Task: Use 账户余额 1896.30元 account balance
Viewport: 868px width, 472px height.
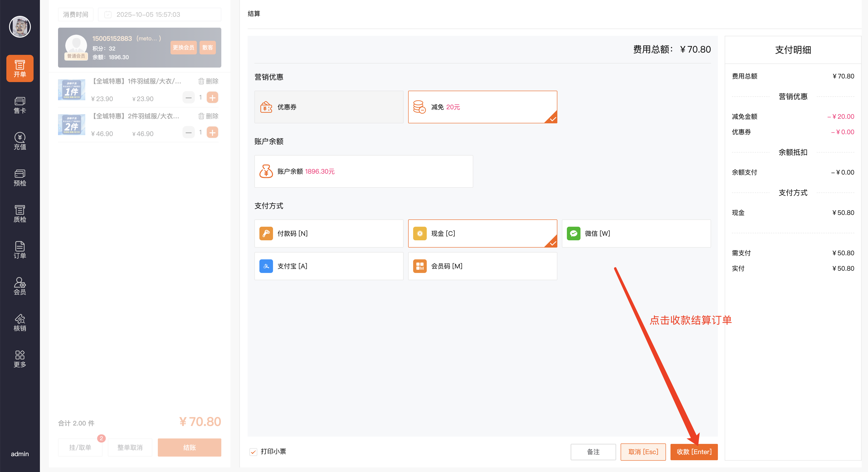Action: pos(363,171)
